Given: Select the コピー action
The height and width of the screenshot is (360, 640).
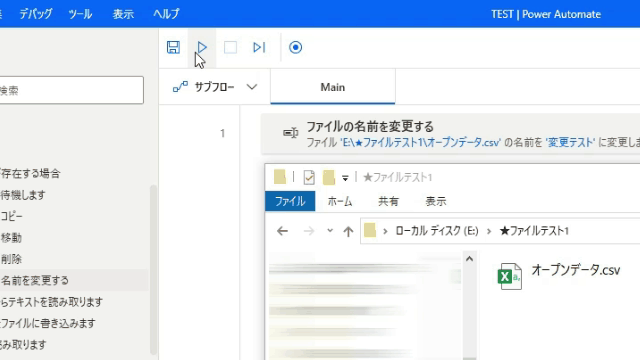Looking at the screenshot, I should (11, 216).
